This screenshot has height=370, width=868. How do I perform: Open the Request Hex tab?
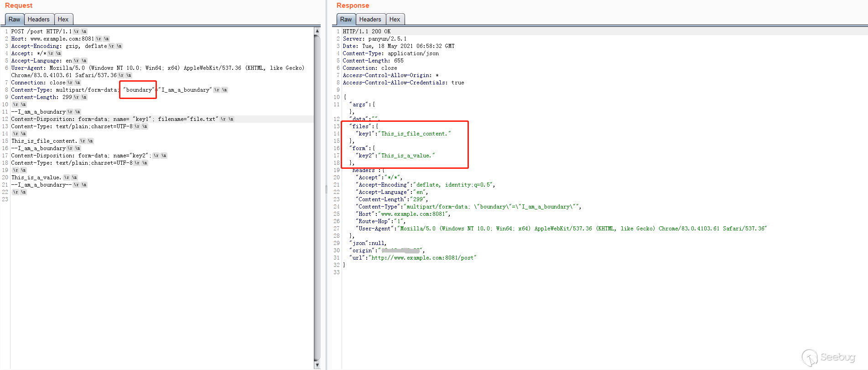63,19
